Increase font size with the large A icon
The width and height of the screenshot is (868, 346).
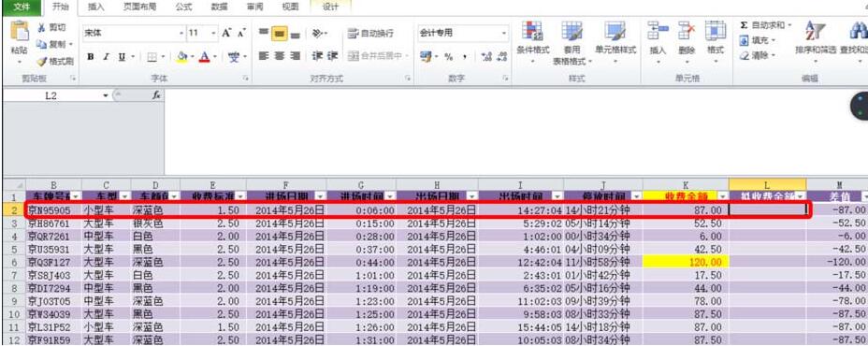[x=226, y=34]
